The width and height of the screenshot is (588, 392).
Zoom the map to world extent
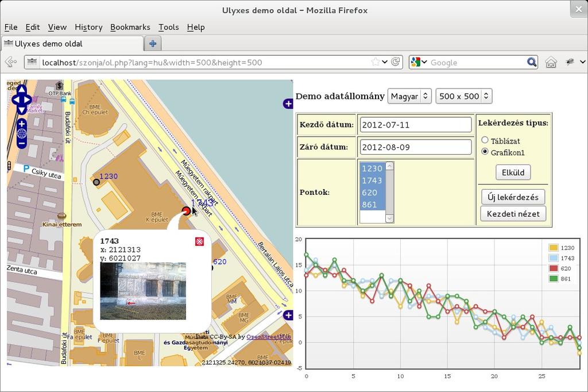click(x=22, y=133)
